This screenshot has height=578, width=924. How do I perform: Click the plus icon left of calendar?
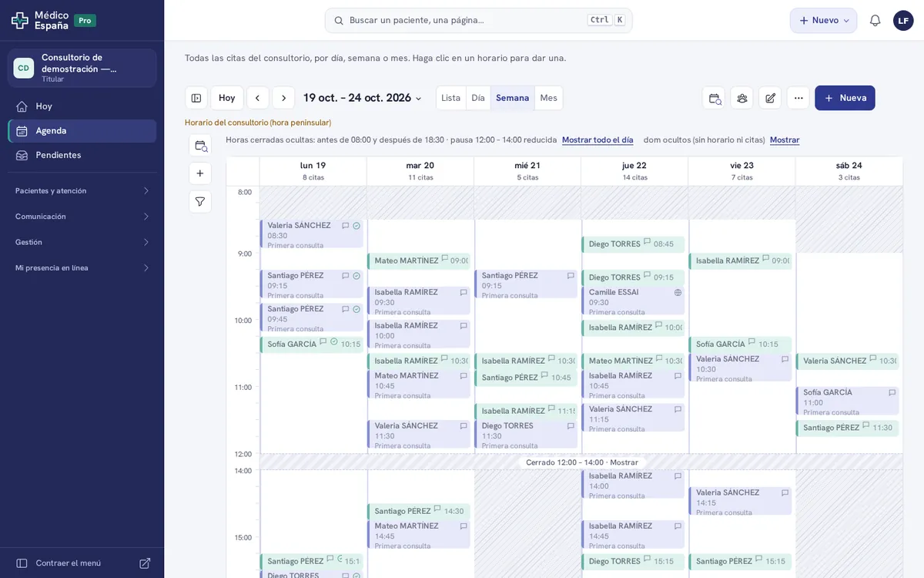[x=200, y=173]
